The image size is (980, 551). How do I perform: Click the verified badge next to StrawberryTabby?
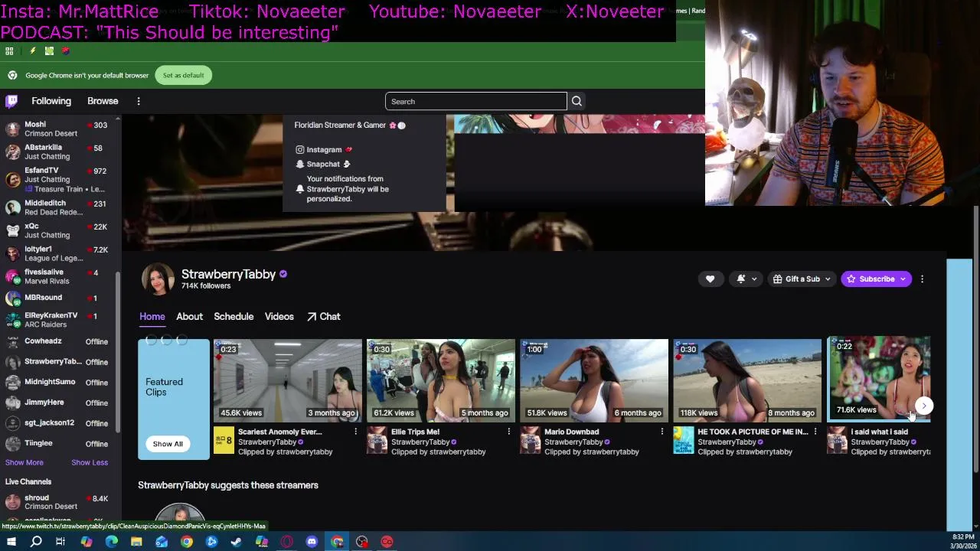point(283,274)
